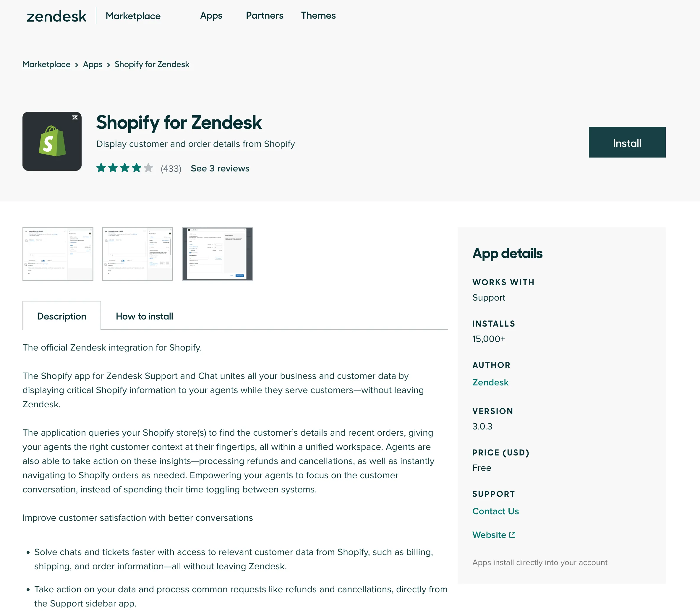Image resolution: width=700 pixels, height=613 pixels.
Task: Click the external link icon next to Website
Action: [511, 535]
